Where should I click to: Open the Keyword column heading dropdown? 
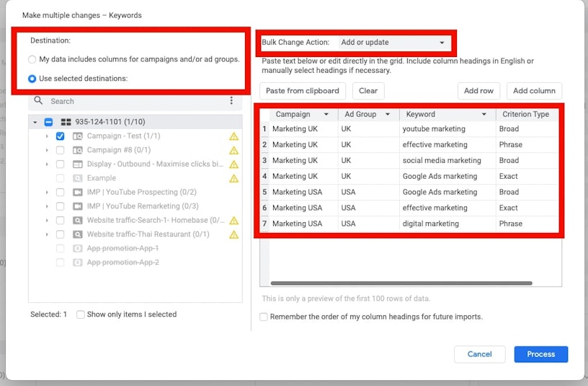pos(484,114)
